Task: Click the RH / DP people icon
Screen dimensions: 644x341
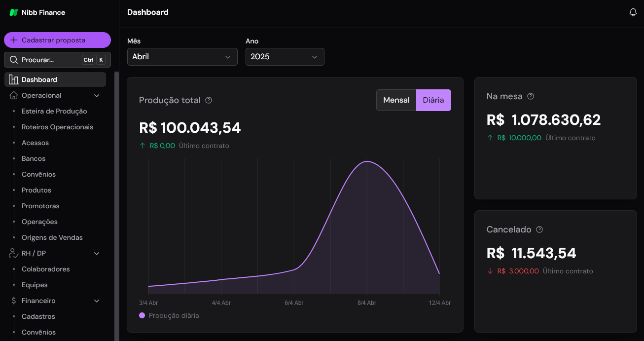Action: point(12,253)
